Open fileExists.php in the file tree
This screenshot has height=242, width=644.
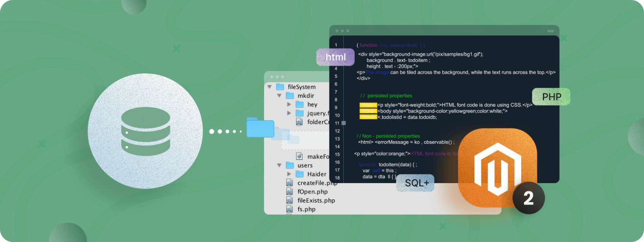coord(316,200)
